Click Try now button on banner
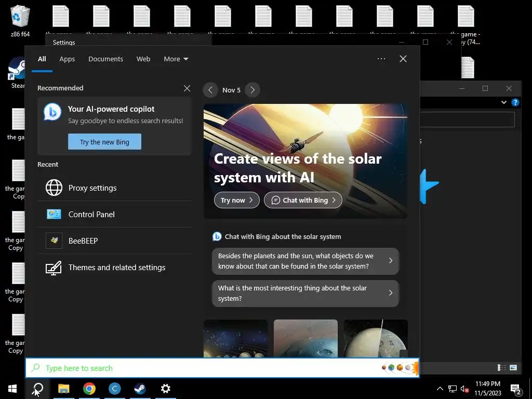The image size is (532, 399). coord(237,200)
